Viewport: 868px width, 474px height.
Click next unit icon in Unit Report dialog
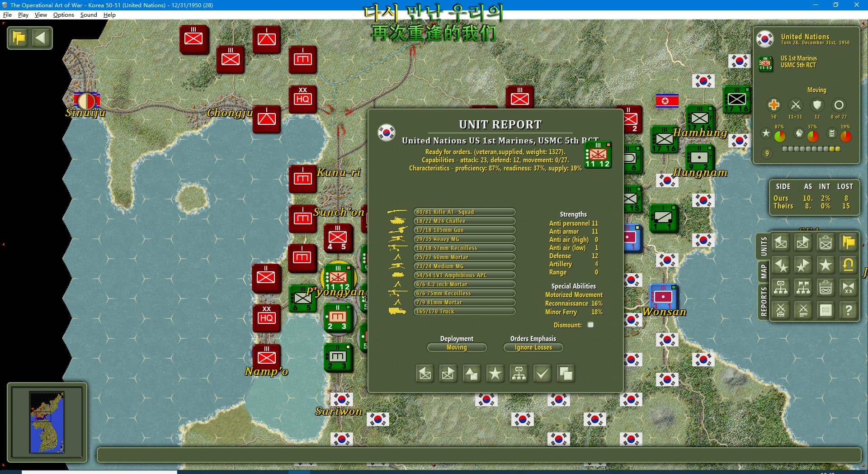[448, 374]
